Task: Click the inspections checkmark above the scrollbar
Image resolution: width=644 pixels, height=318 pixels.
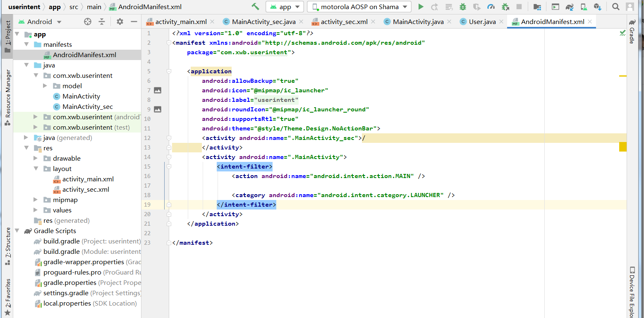Action: [622, 33]
